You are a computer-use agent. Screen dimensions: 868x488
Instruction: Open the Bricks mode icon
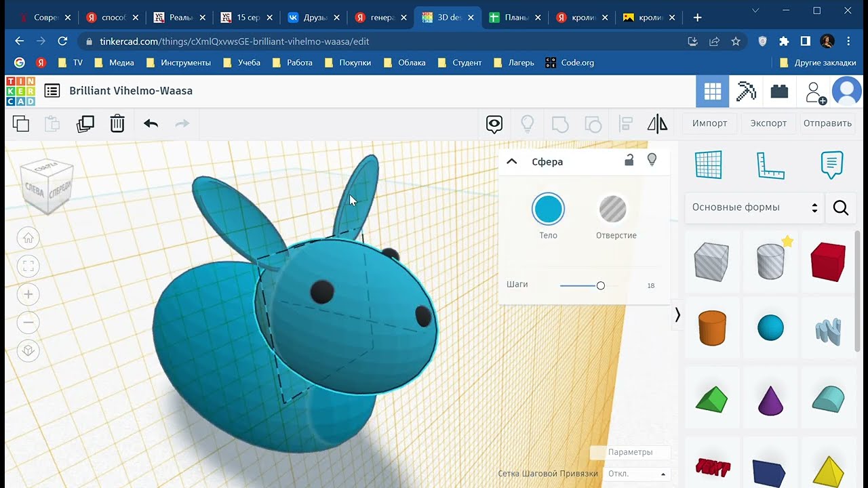click(x=779, y=91)
